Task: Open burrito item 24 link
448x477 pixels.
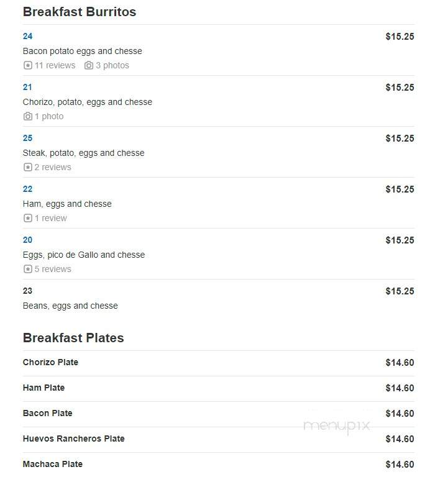Action: coord(27,36)
